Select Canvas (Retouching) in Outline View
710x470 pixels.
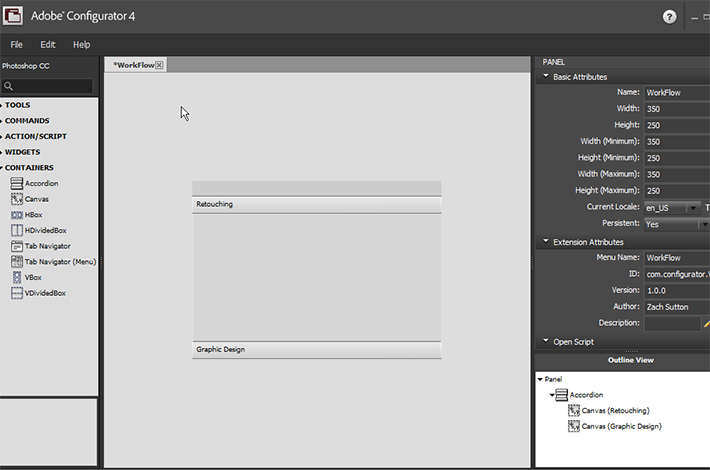point(615,411)
